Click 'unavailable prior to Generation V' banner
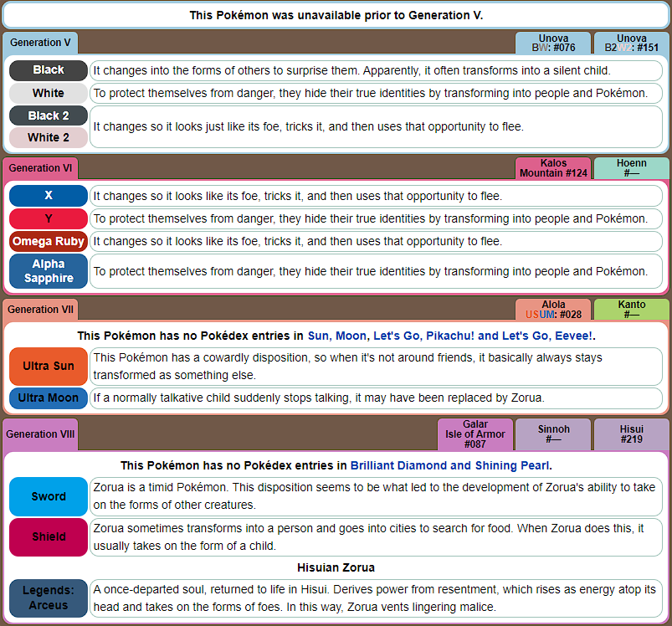The image size is (672, 626). [x=336, y=15]
